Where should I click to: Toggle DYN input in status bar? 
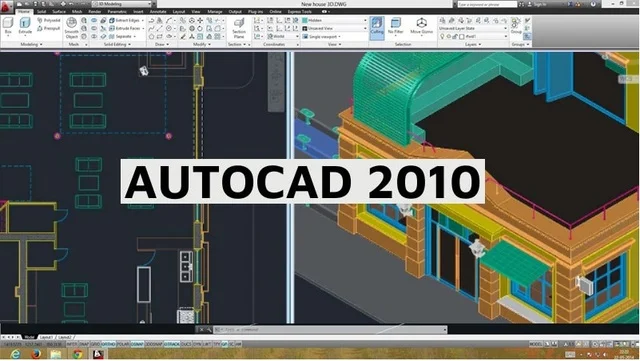(197, 344)
